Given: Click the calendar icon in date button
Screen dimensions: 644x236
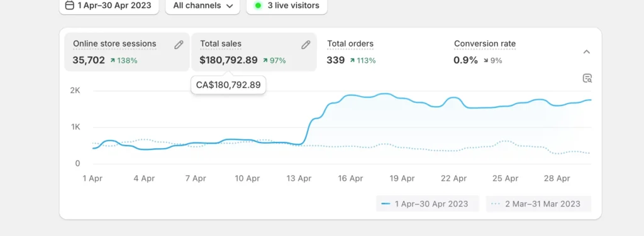Looking at the screenshot, I should click(x=70, y=6).
